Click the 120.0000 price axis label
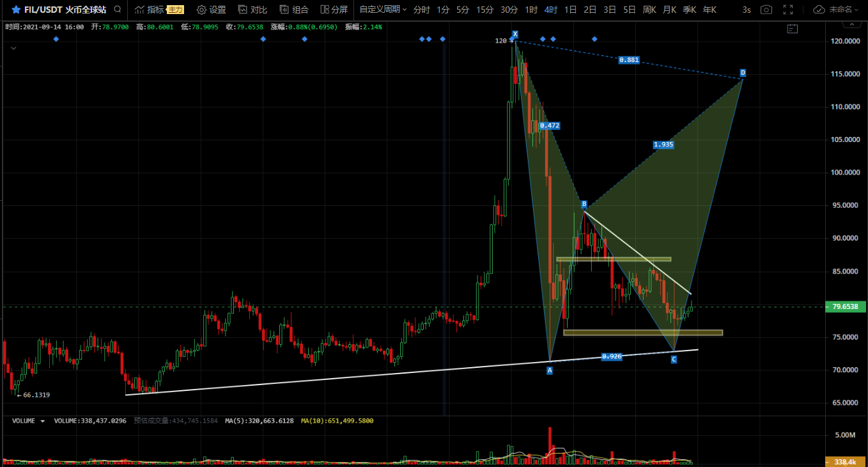This screenshot has width=868, height=467. tap(846, 41)
